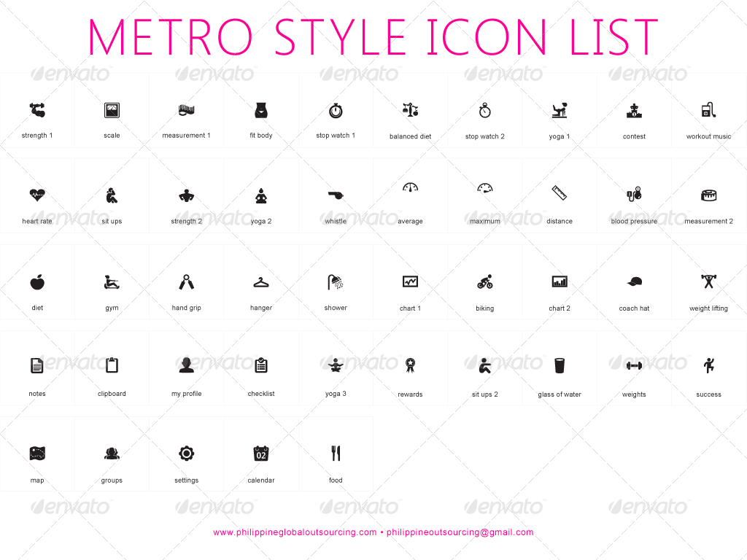Select the heart rate icon
747x560 pixels.
click(37, 195)
